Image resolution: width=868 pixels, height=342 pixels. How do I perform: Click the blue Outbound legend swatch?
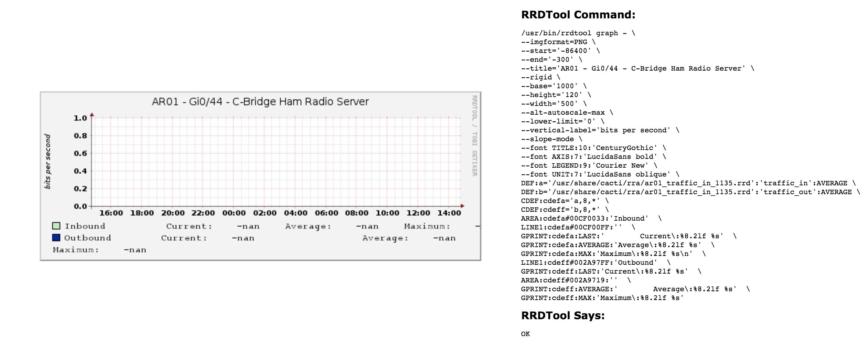coord(56,238)
